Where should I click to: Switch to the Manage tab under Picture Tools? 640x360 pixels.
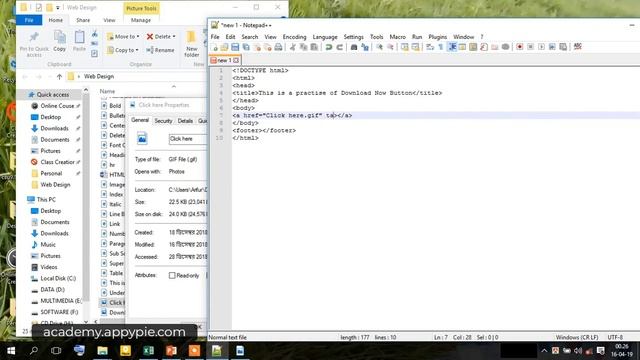(x=141, y=20)
